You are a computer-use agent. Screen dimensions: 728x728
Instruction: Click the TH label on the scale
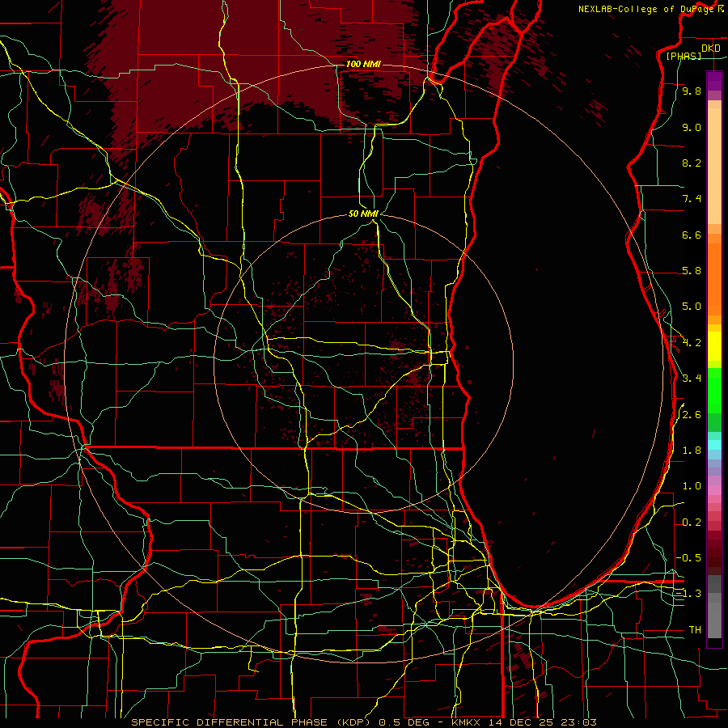[695, 630]
